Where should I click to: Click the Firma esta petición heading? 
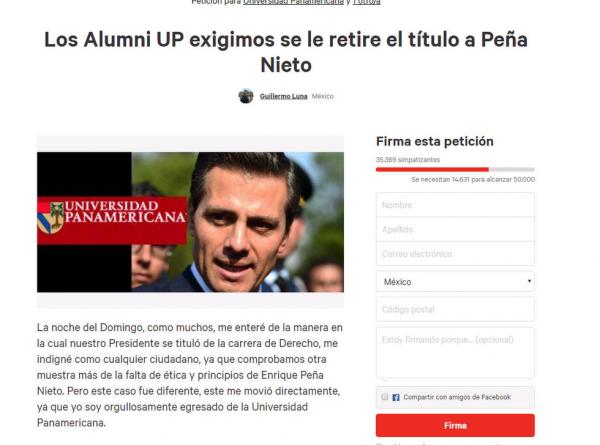click(434, 142)
